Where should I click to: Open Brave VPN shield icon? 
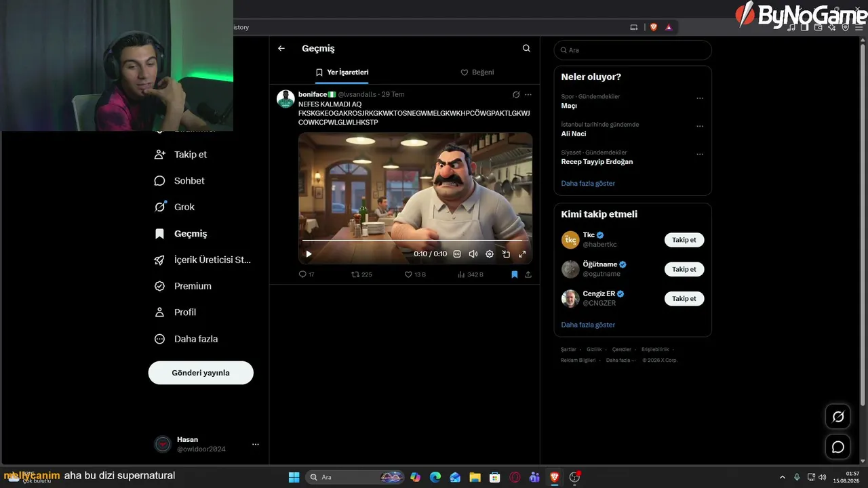point(846,27)
